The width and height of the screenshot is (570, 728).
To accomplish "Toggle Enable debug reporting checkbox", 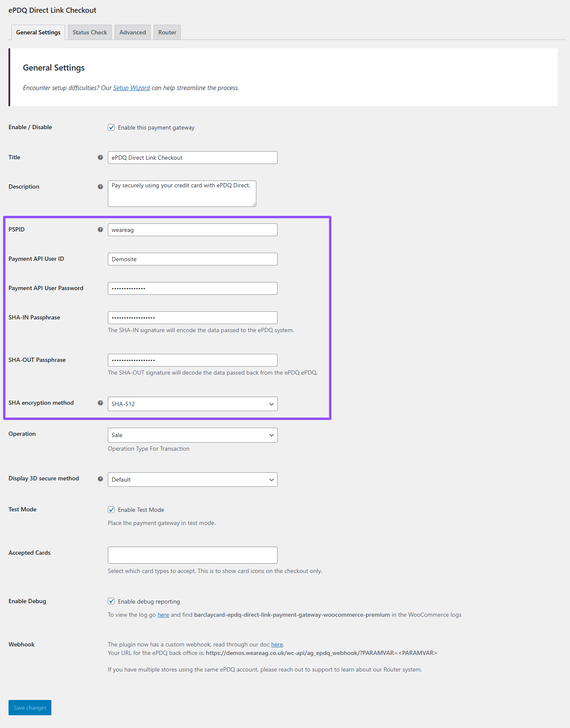I will tap(111, 601).
